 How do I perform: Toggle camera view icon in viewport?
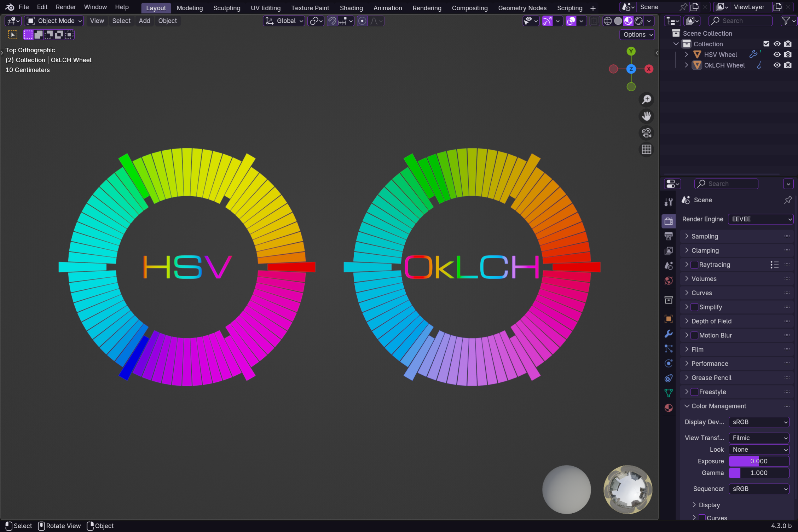646,133
